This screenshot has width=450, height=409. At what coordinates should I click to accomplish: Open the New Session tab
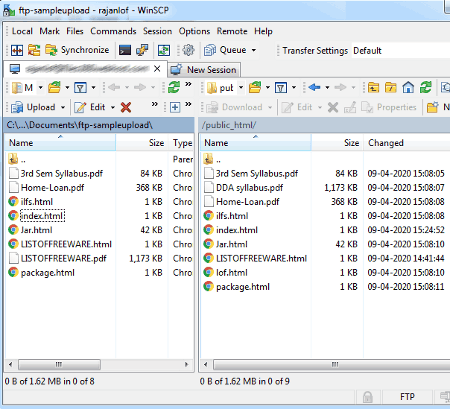coord(204,70)
